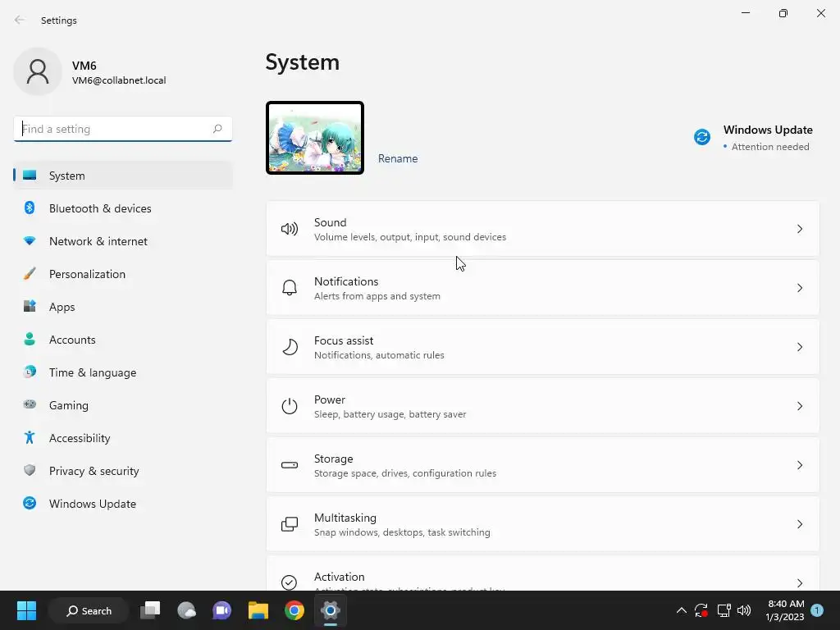
Task: Expand the Storage row chevron
Action: click(x=799, y=465)
